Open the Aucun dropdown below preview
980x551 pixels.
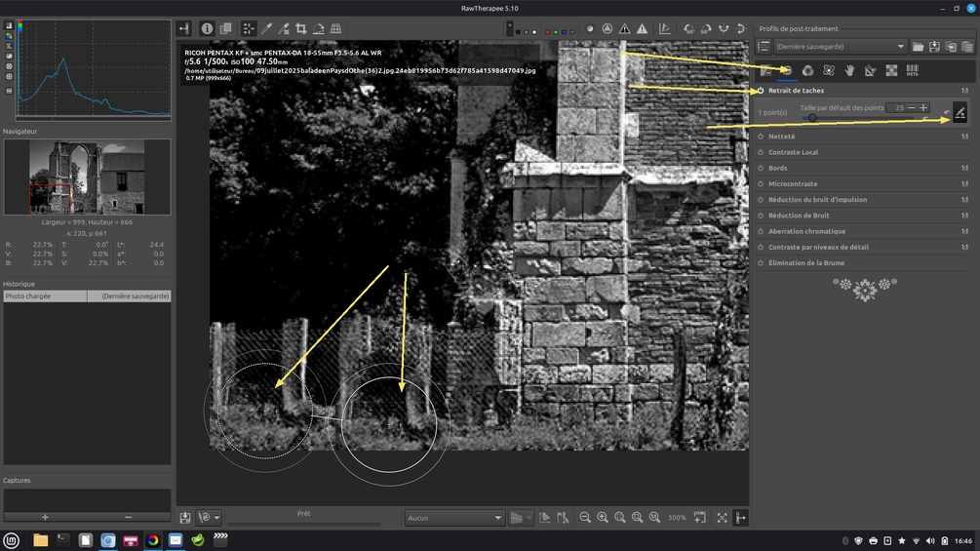(453, 518)
